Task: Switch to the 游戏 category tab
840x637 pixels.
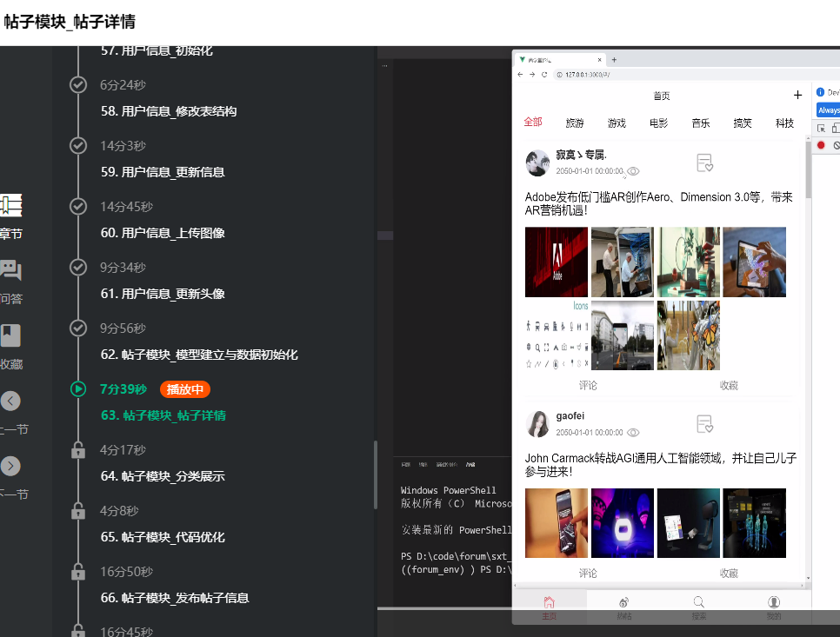Action: click(x=617, y=123)
